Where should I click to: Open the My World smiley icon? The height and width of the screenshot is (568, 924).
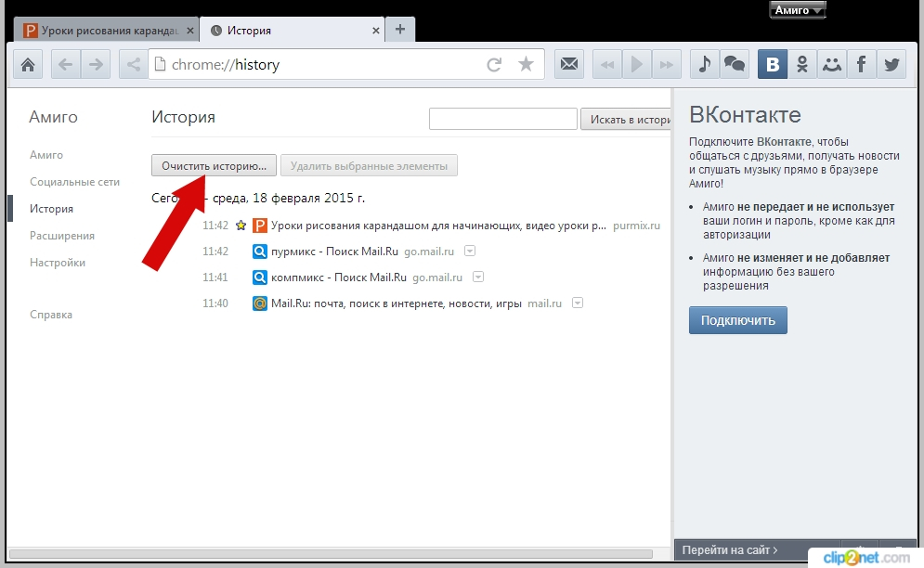point(831,64)
